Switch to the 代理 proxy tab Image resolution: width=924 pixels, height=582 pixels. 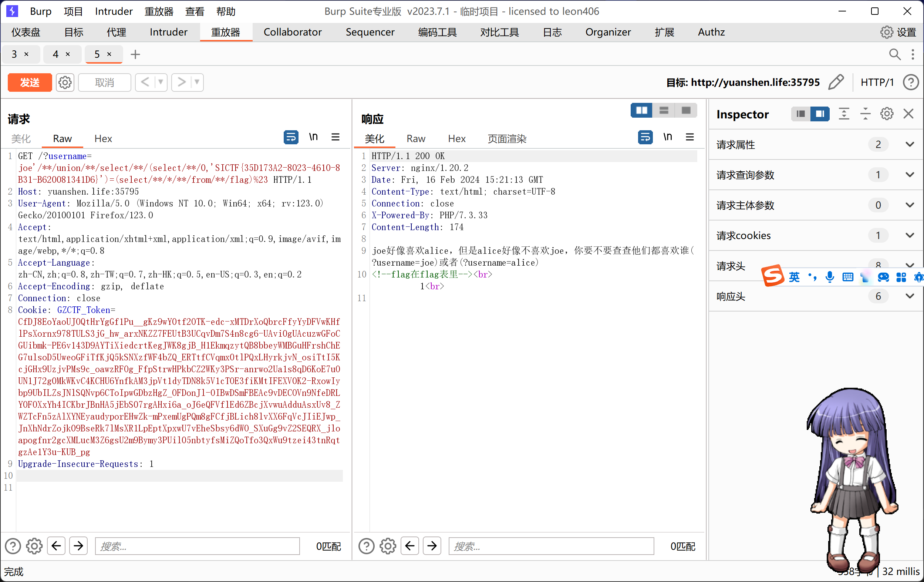pyautogui.click(x=116, y=32)
